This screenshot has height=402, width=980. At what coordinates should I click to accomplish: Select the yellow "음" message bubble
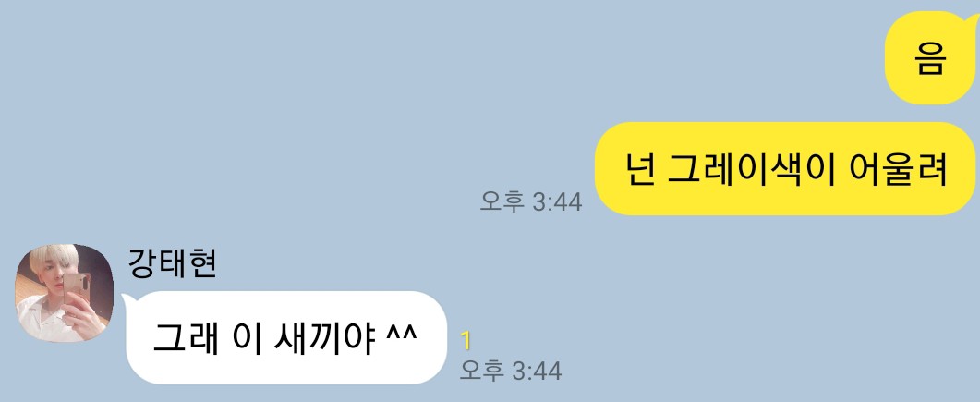(x=930, y=59)
